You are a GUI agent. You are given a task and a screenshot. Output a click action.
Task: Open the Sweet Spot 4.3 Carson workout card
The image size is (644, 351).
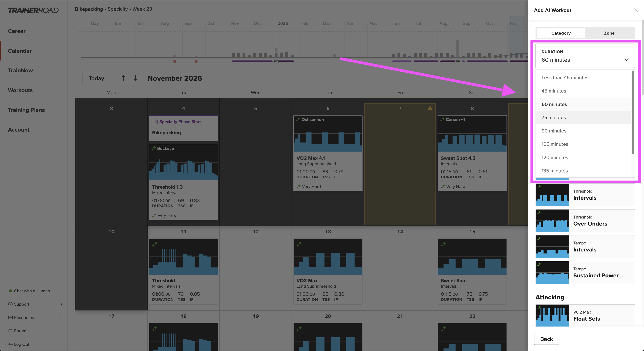[472, 153]
